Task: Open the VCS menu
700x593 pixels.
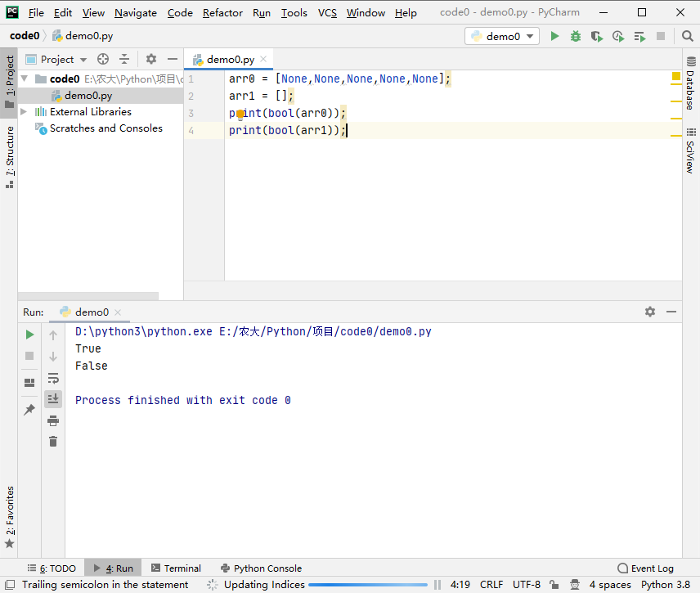Action: coord(327,13)
